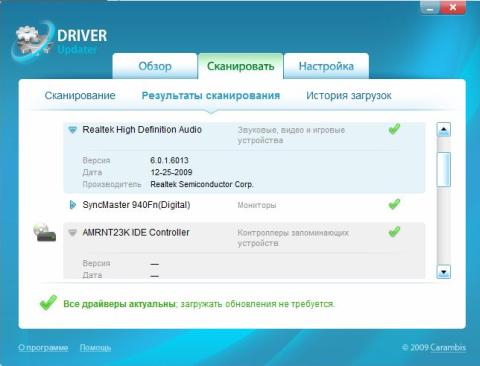Collapse the Realtek High Definition Audio entry
Image resolution: width=480 pixels, height=366 pixels.
(x=72, y=130)
